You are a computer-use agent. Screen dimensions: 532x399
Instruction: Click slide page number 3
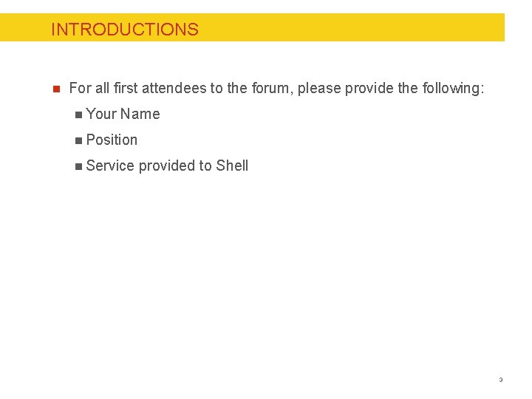pos(501,380)
